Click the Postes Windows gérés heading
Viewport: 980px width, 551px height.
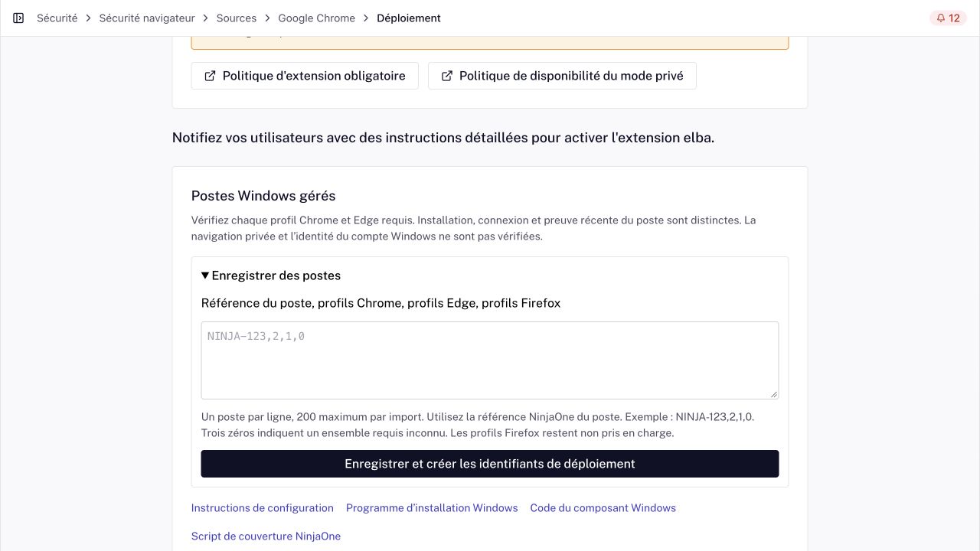263,195
